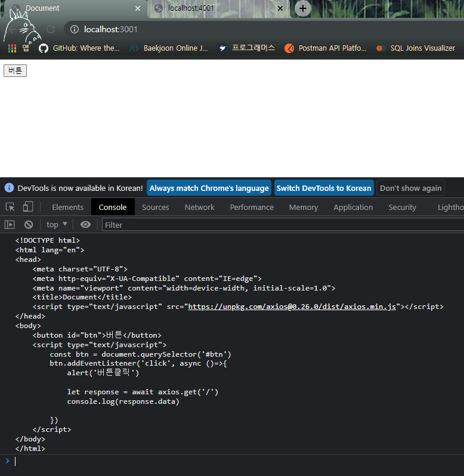The image size is (464, 476).
Task: Activate the inspect element picker
Action: pos(10,207)
